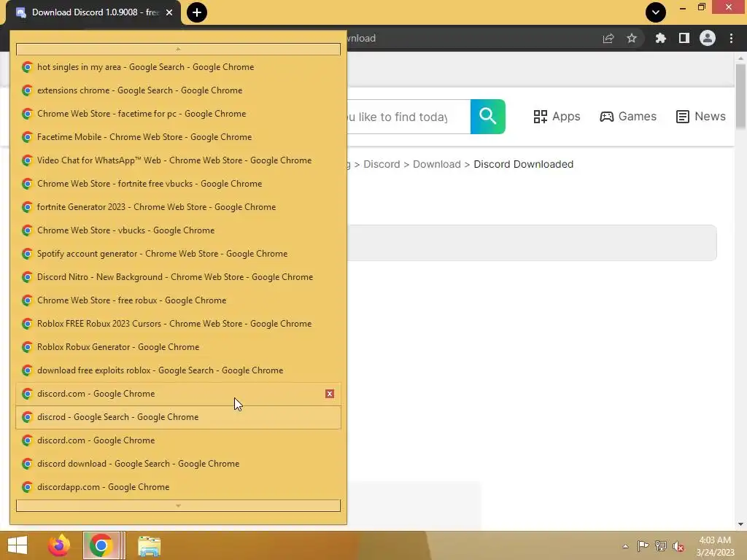This screenshot has width=747, height=560.
Task: Select 'Facetime Mobile - Chrome Web Store' window
Action: coord(178,137)
